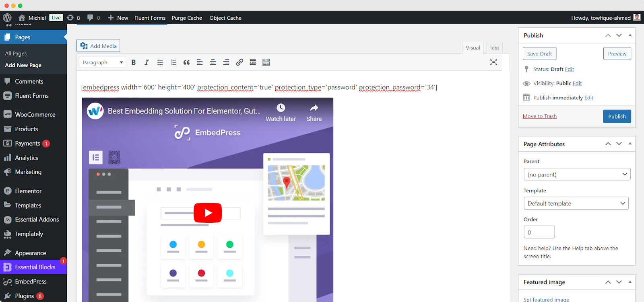Insert a bulleted list
The height and width of the screenshot is (302, 644).
[x=160, y=62]
